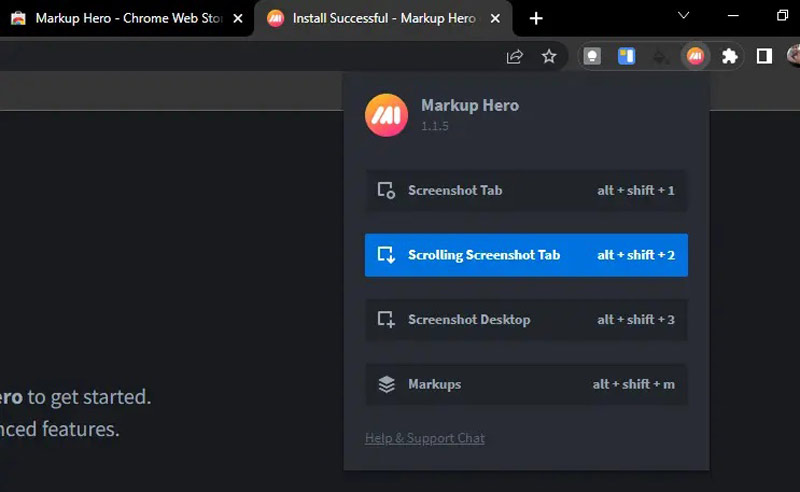Open the profile avatar

794,56
